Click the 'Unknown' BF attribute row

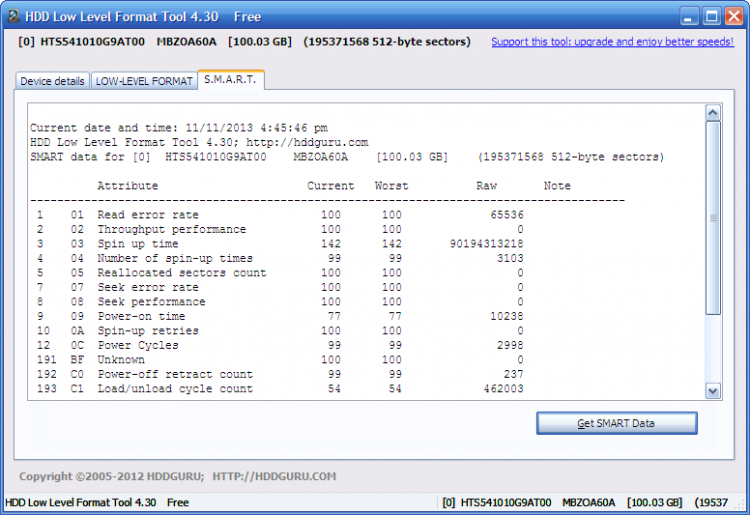pos(280,360)
